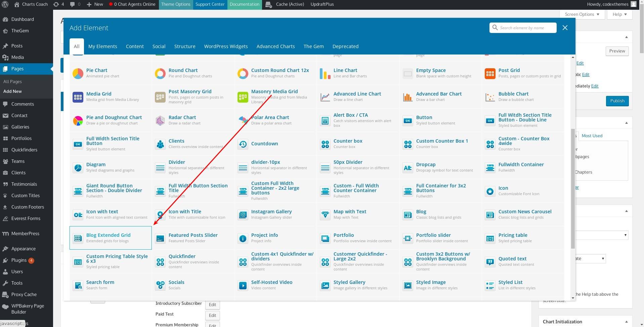Add the Featured Posts Slider element

(x=193, y=238)
